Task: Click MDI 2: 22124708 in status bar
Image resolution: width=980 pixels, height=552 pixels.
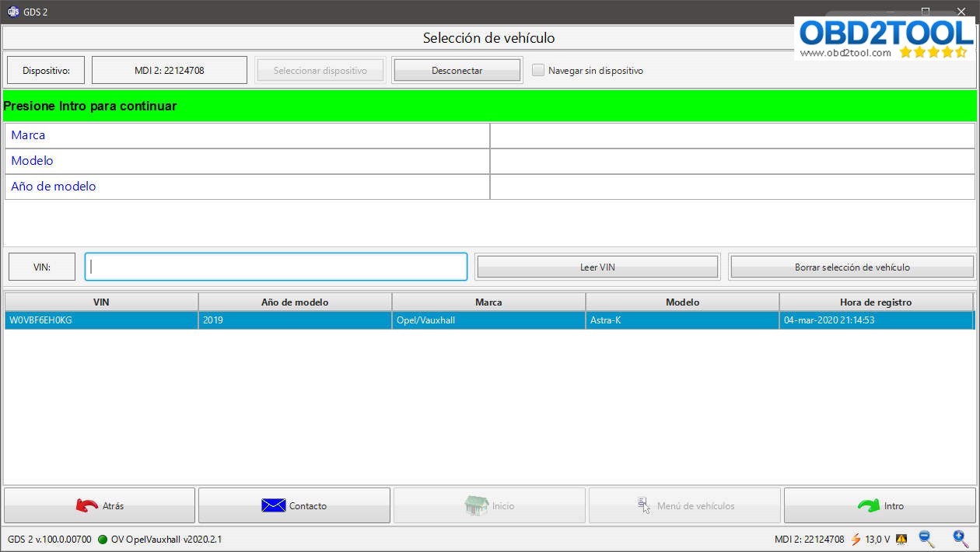Action: (809, 539)
